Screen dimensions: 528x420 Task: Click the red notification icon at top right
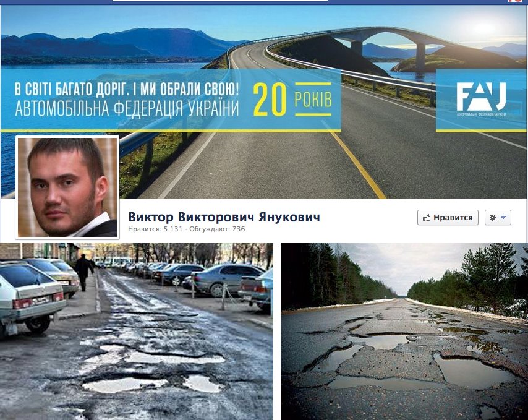[515, 1]
